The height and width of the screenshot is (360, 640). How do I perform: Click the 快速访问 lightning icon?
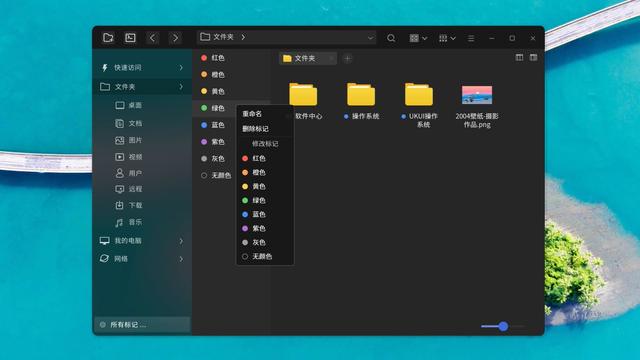coord(104,67)
